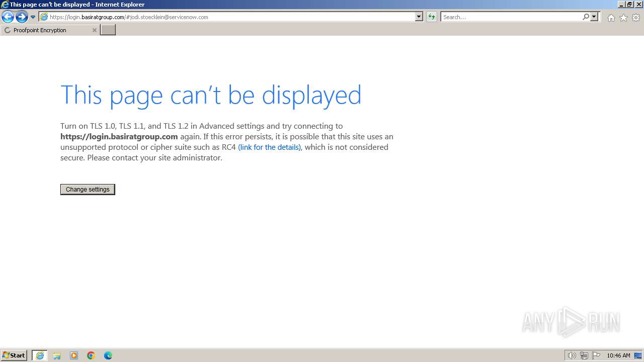Expand the address bar autocomplete dropdown
The height and width of the screenshot is (362, 644).
(419, 17)
